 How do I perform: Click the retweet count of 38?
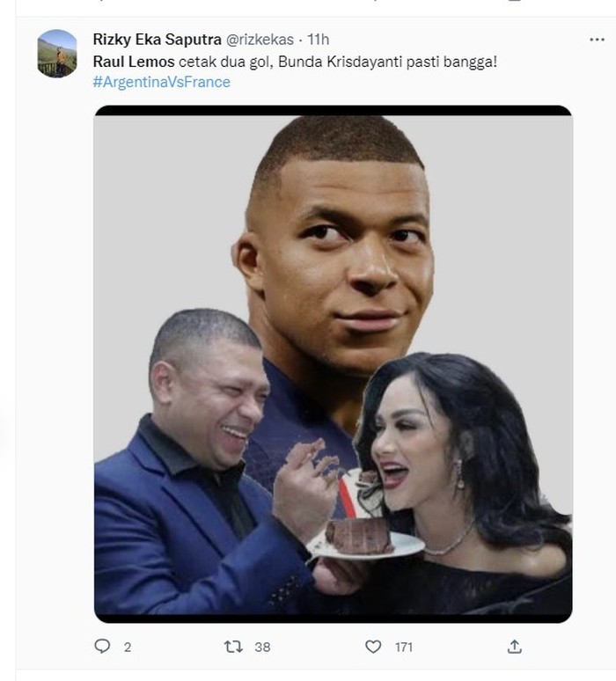coord(262,647)
